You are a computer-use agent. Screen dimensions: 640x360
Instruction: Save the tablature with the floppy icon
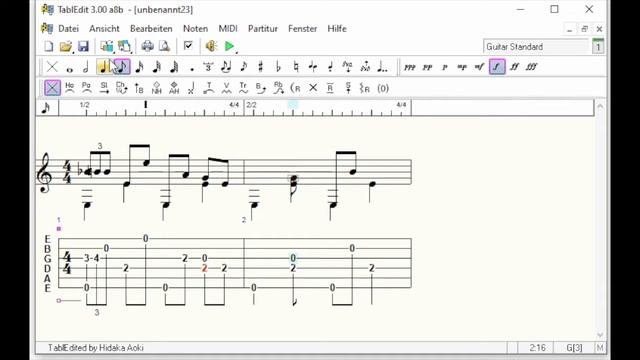pos(83,46)
